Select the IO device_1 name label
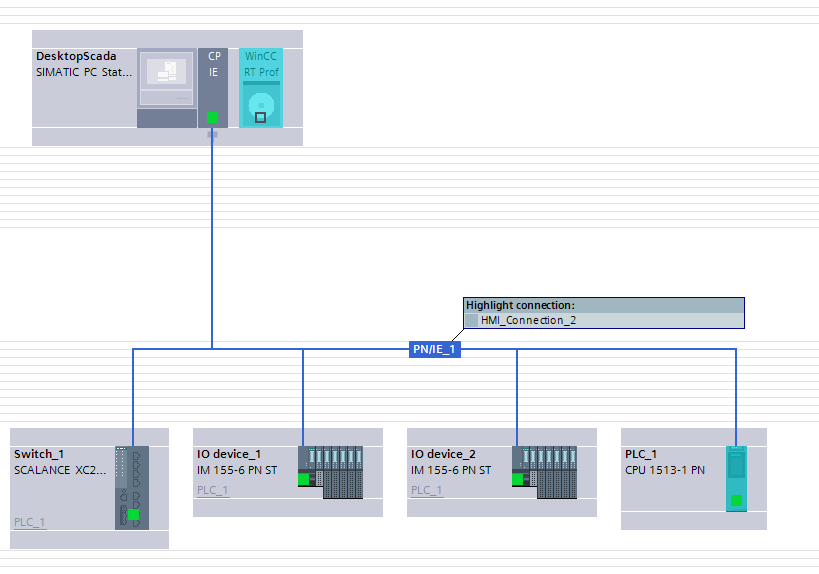Image resolution: width=819 pixels, height=574 pixels. [229, 454]
